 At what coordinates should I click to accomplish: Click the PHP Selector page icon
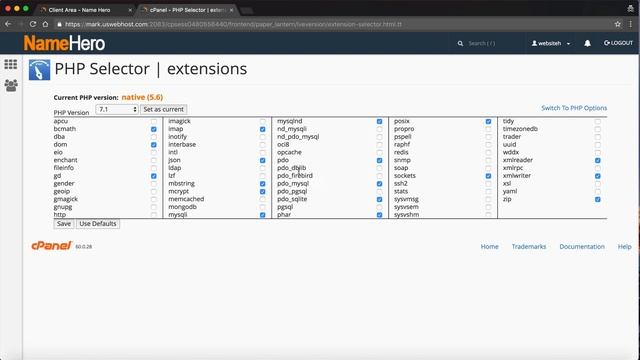click(x=39, y=70)
